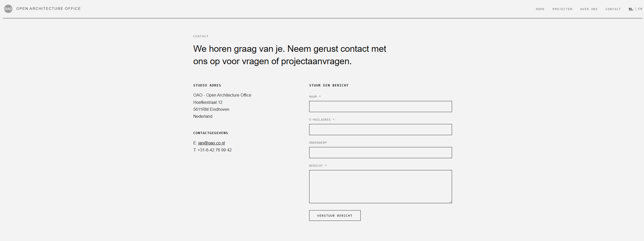
Task: Click the Bericht field label
Action: 318,166
